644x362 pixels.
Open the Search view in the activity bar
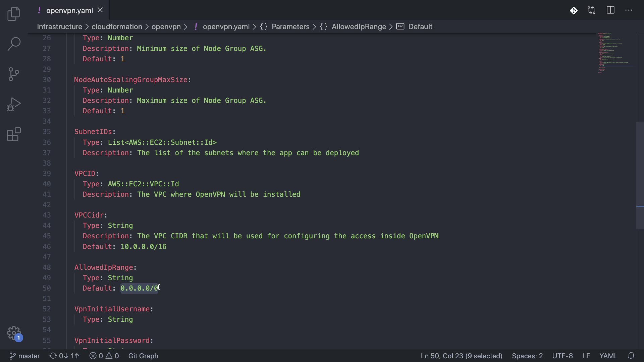tap(14, 44)
